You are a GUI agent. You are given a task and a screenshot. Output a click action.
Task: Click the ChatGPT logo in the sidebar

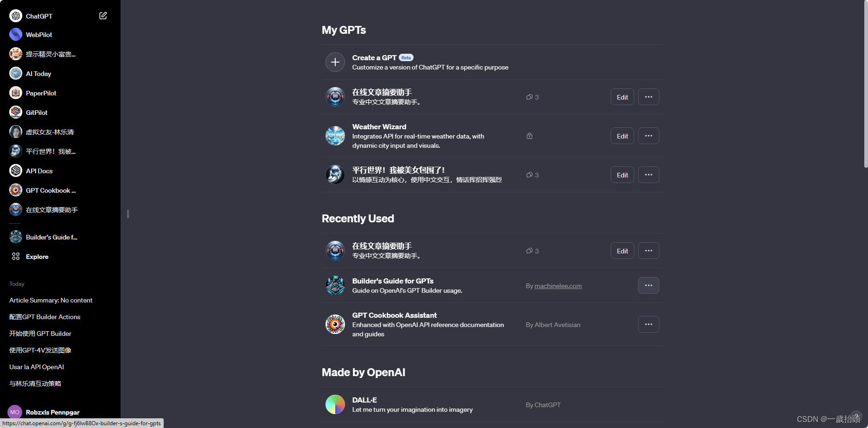pyautogui.click(x=16, y=16)
